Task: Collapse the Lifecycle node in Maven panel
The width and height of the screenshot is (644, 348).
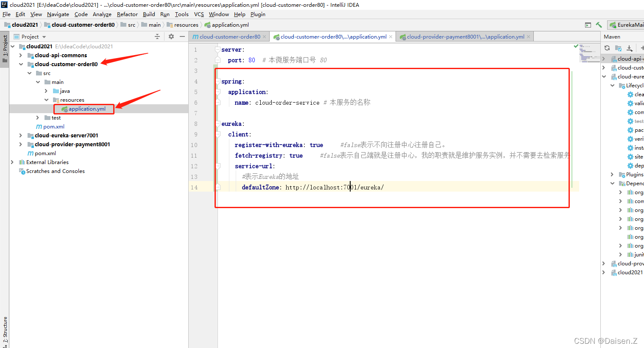Action: point(612,85)
